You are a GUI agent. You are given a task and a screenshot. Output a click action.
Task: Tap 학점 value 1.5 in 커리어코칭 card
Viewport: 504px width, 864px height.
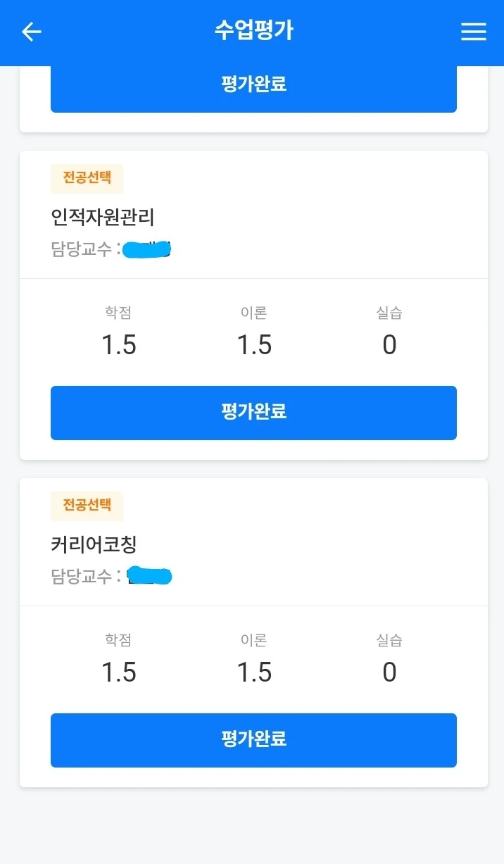pyautogui.click(x=118, y=672)
